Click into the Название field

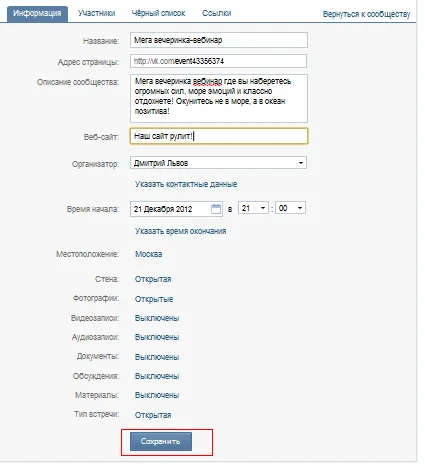(x=219, y=40)
